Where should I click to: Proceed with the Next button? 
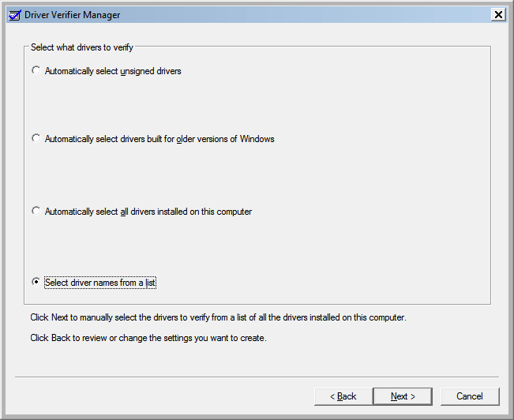[403, 396]
